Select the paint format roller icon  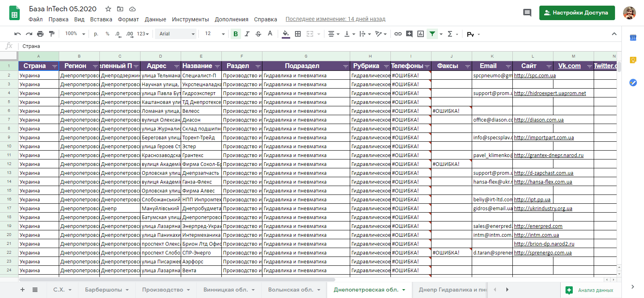point(52,34)
